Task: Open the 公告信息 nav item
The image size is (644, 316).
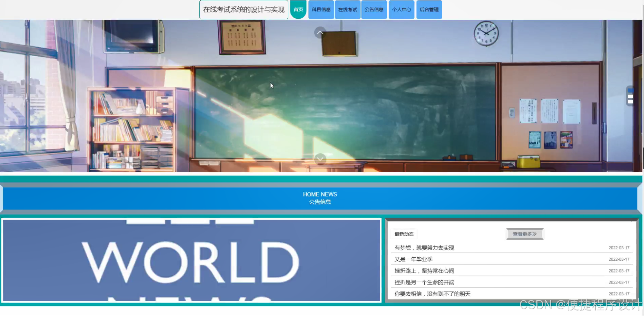Action: (374, 10)
